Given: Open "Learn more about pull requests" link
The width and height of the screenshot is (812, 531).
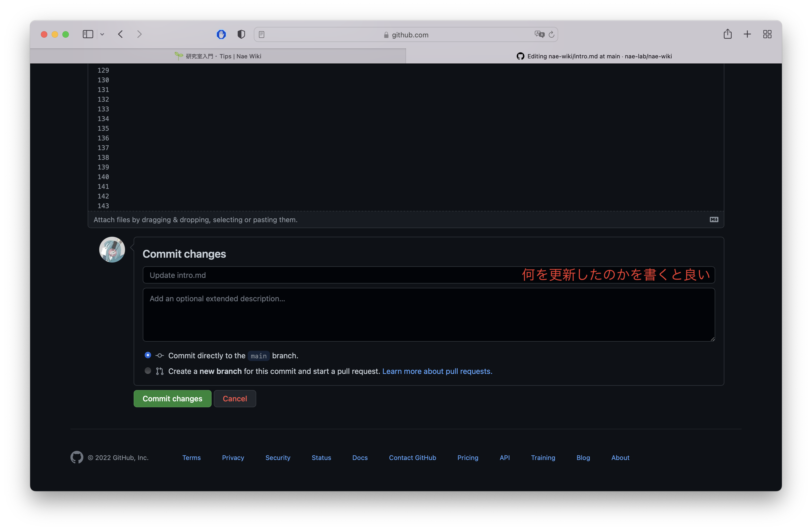Looking at the screenshot, I should 436,371.
